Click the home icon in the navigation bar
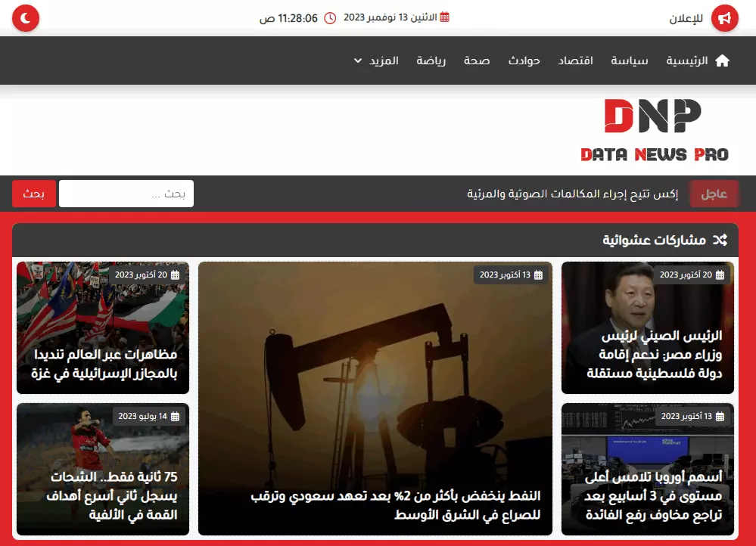This screenshot has height=546, width=756. (724, 60)
